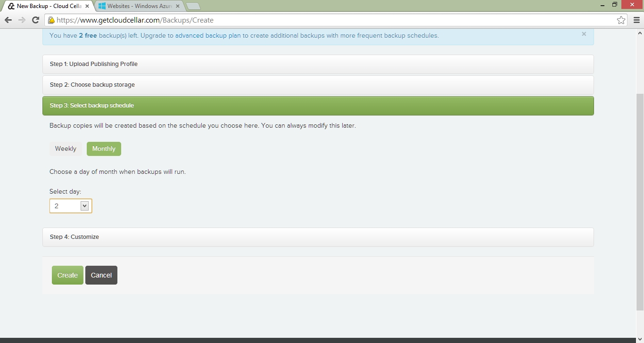644x343 pixels.
Task: Click the browser forward arrow
Action: [x=22, y=20]
